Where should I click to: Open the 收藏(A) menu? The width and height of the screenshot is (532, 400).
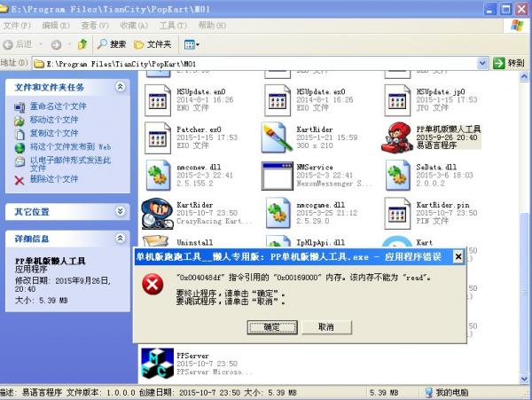click(x=134, y=25)
